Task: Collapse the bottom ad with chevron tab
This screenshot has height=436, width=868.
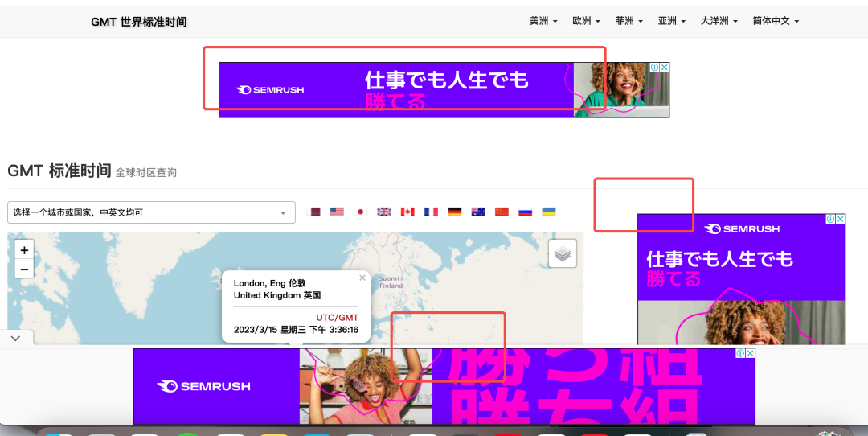Action: pos(16,338)
